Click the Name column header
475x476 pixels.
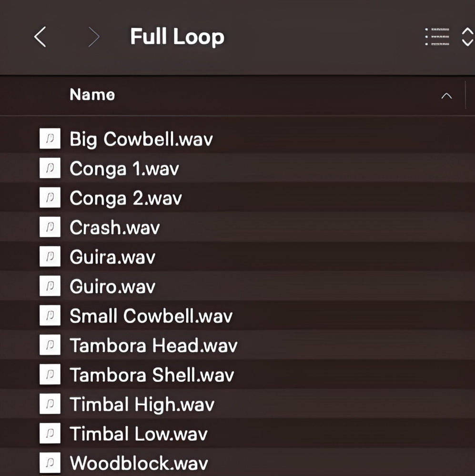[x=92, y=95]
